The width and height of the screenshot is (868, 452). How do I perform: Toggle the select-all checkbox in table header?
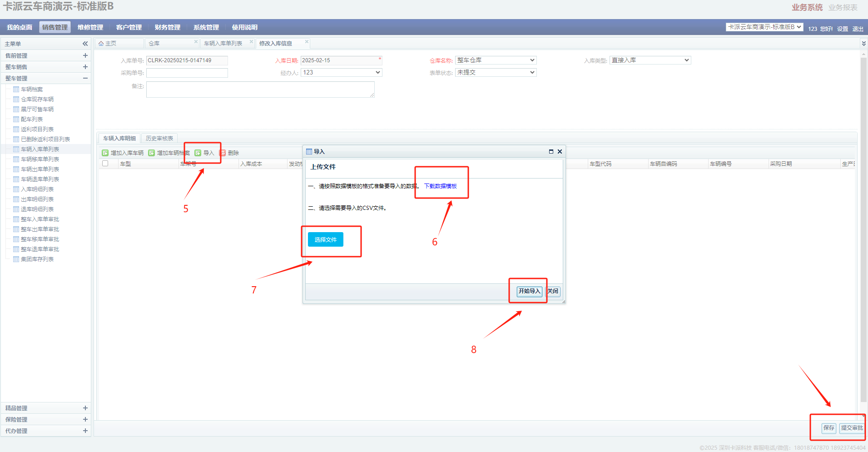coord(105,164)
